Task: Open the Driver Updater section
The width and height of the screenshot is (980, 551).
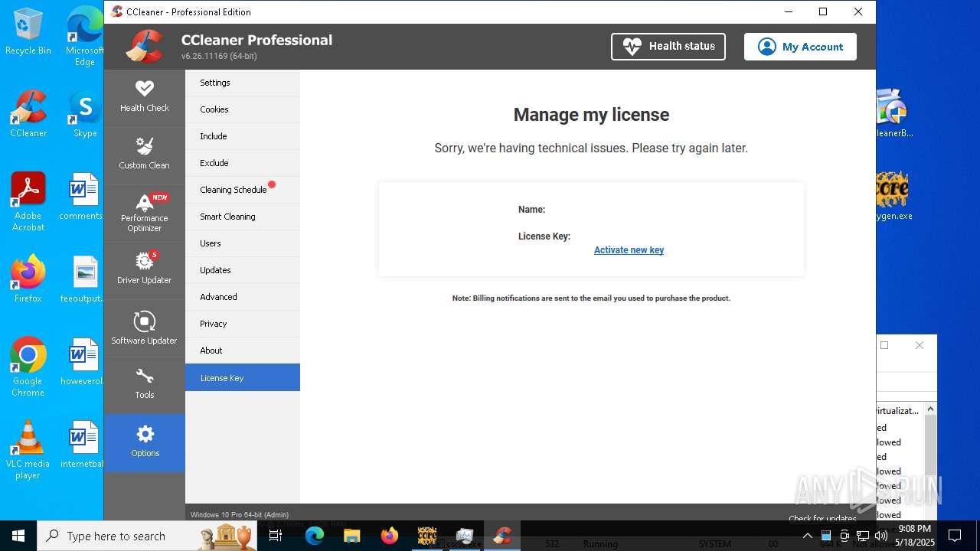Action: [x=144, y=269]
